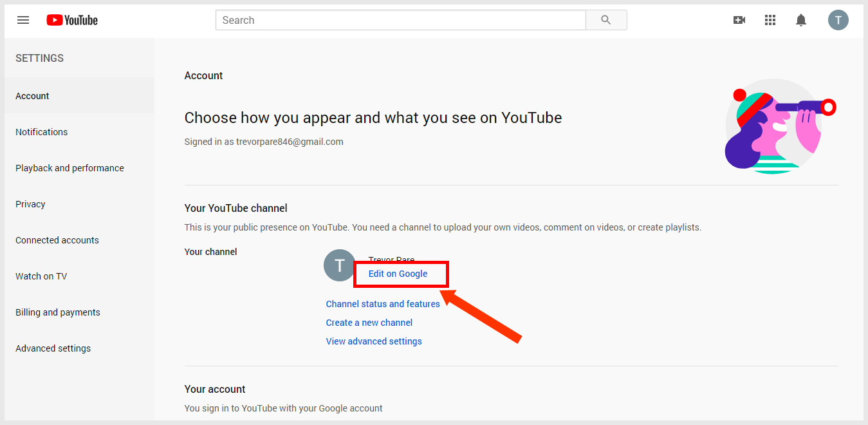This screenshot has width=868, height=425.
Task: Open Playback and performance settings
Action: click(x=79, y=168)
